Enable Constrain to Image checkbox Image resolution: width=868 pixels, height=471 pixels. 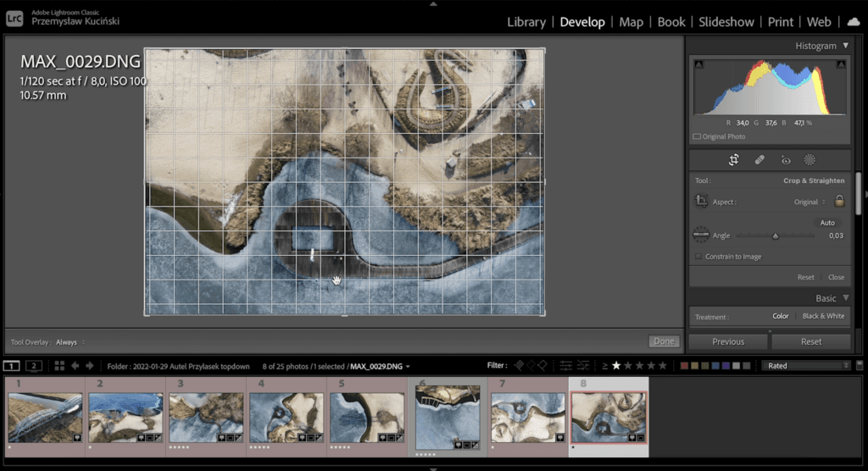coord(698,257)
